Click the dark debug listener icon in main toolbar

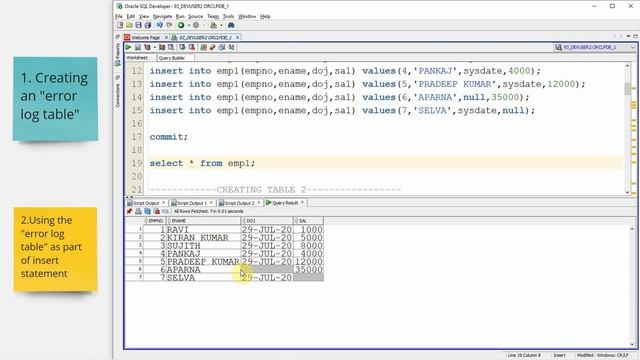pos(231,25)
